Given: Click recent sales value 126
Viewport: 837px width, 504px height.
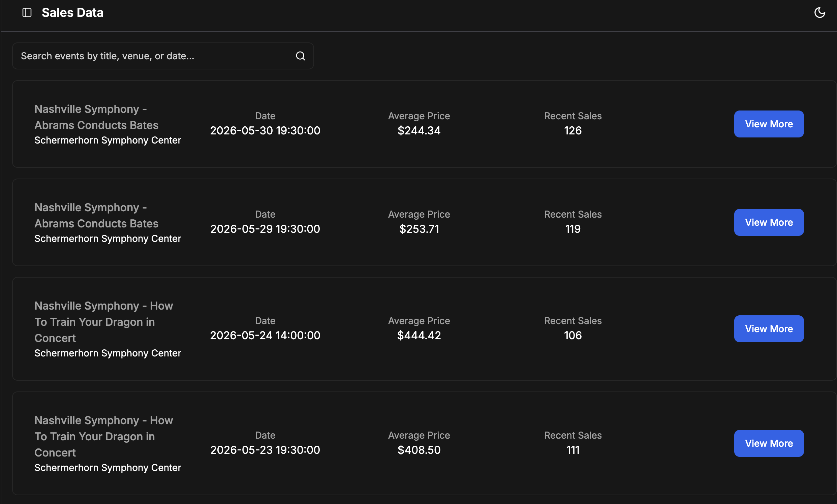Looking at the screenshot, I should 573,131.
